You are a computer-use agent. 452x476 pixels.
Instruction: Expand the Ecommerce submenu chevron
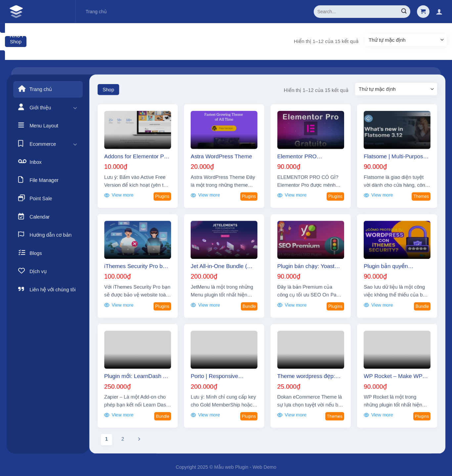coord(75,144)
